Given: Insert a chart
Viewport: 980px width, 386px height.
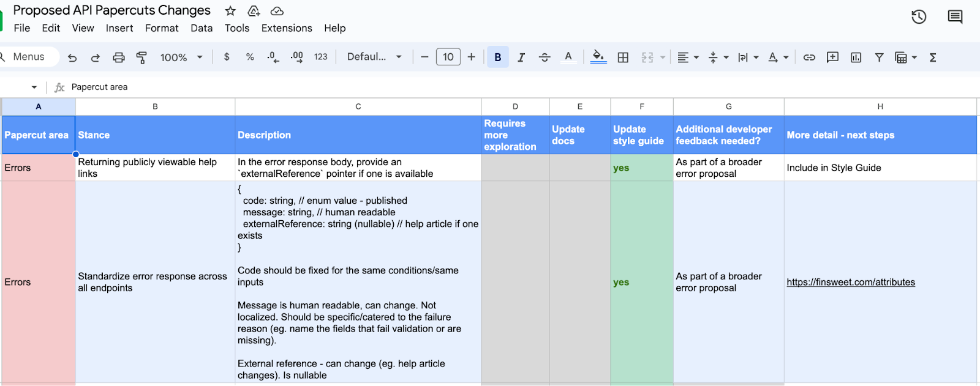Looking at the screenshot, I should (x=856, y=58).
